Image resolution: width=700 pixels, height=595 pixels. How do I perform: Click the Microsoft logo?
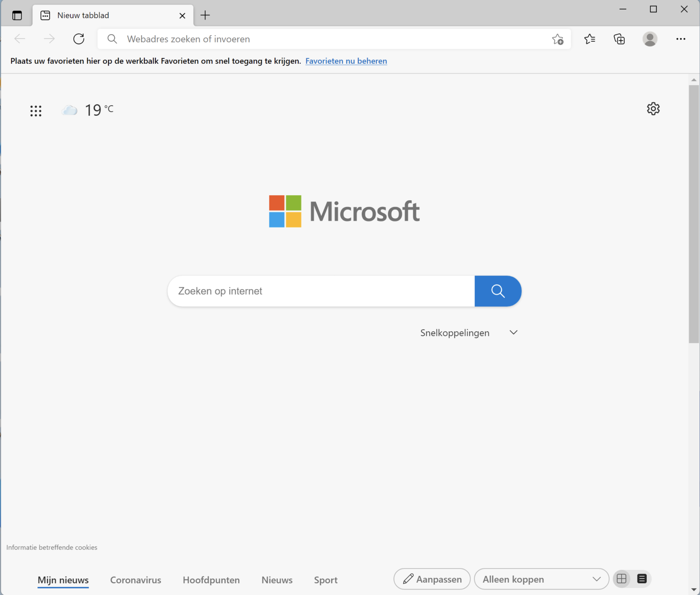point(345,212)
